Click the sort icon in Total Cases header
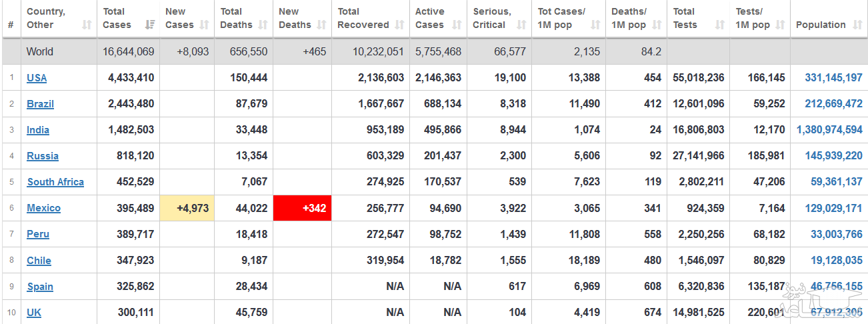Image resolution: width=868 pixels, height=324 pixels. click(x=150, y=25)
